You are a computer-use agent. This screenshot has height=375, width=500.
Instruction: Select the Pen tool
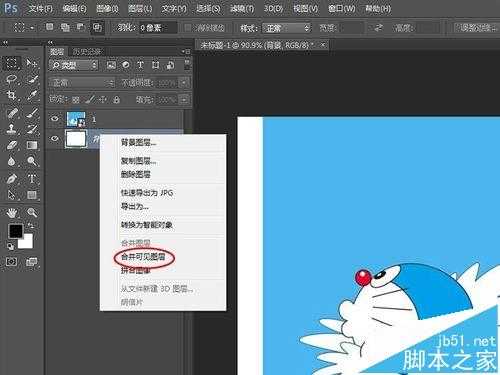(11, 179)
